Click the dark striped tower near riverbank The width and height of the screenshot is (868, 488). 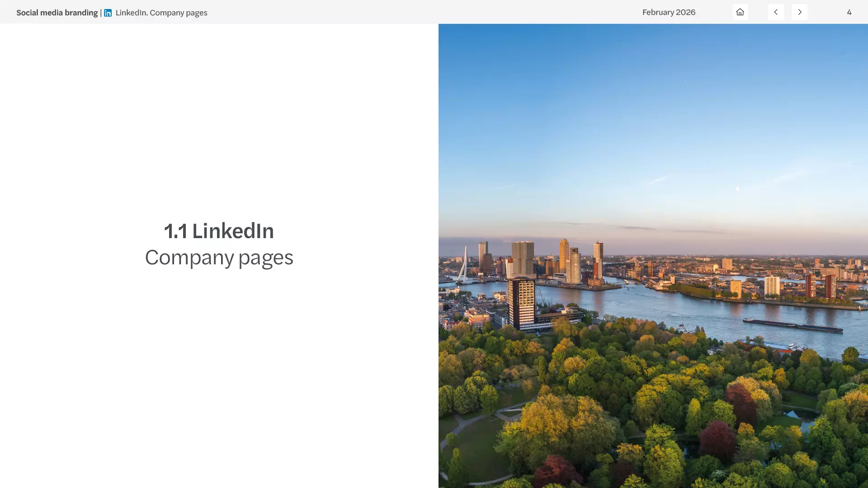[x=521, y=303]
